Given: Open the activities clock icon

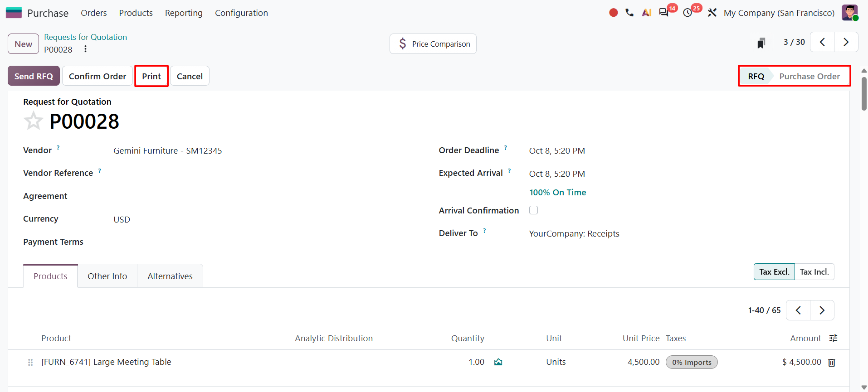Looking at the screenshot, I should coord(688,13).
